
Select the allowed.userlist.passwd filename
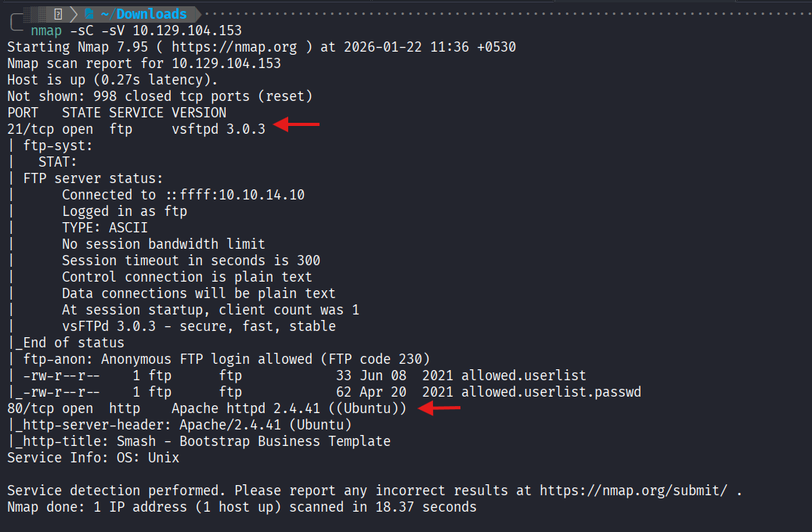coord(550,391)
